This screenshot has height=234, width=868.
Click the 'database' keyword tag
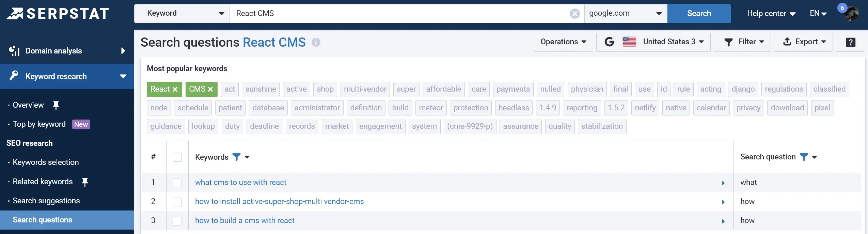268,108
